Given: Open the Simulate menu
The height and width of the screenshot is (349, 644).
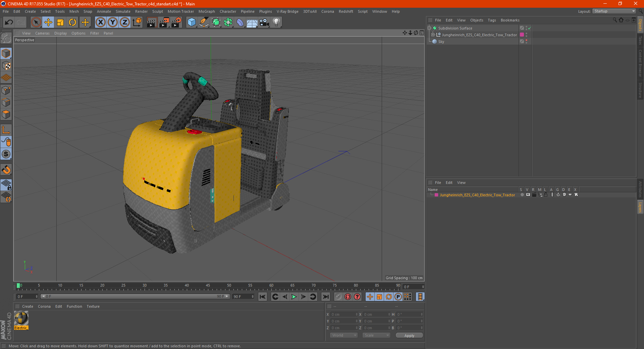Looking at the screenshot, I should point(123,11).
